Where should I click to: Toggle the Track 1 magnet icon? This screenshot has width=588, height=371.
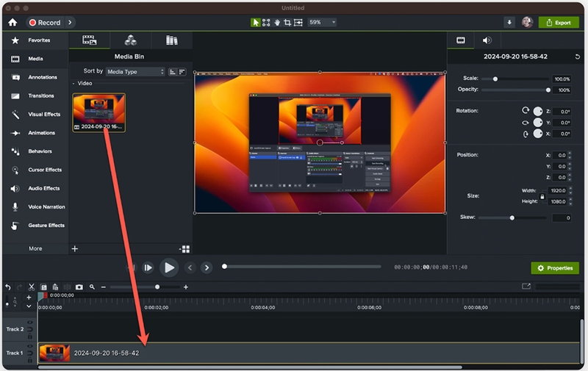[x=30, y=353]
